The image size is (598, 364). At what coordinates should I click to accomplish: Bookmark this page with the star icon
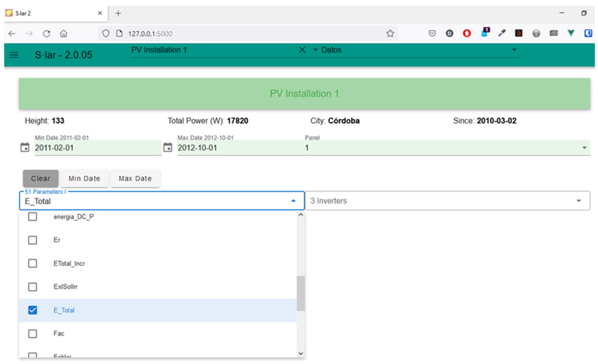[390, 33]
